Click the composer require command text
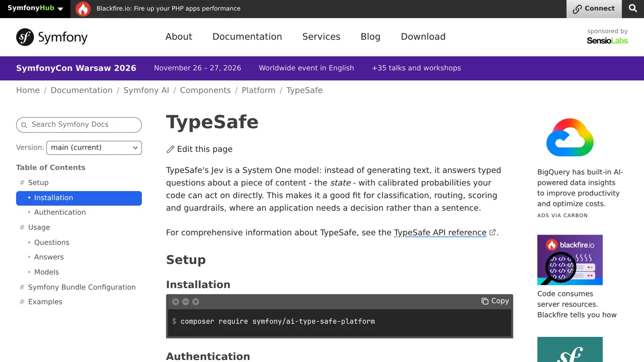Viewport: 644px width, 362px height. tap(278, 321)
